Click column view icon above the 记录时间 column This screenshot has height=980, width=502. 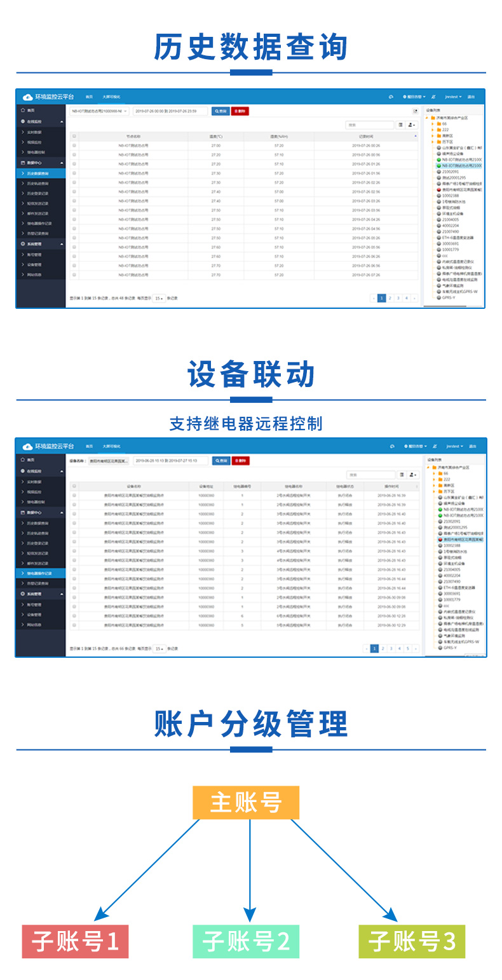click(x=401, y=125)
